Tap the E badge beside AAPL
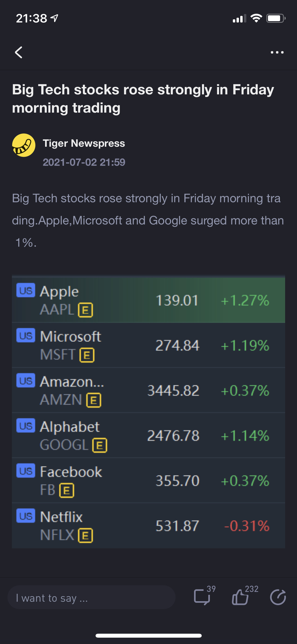297x644 pixels. (86, 310)
